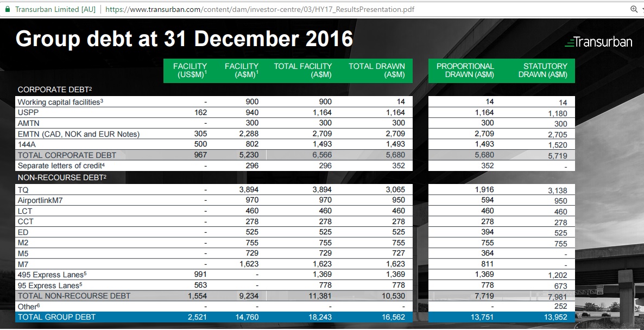This screenshot has width=644, height=330.
Task: Click the 'TOTAL NON-RECOURSE DEBT' row label
Action: point(74,295)
